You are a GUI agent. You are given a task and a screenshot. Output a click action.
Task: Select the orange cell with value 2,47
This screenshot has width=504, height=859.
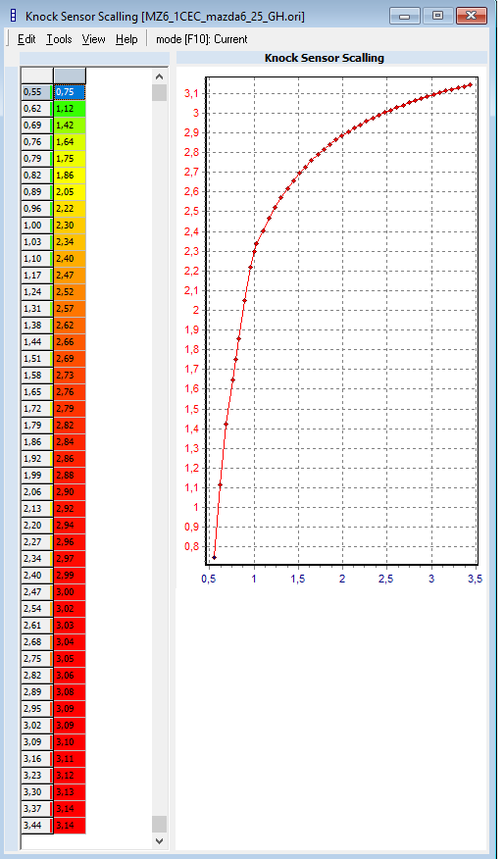(x=70, y=275)
